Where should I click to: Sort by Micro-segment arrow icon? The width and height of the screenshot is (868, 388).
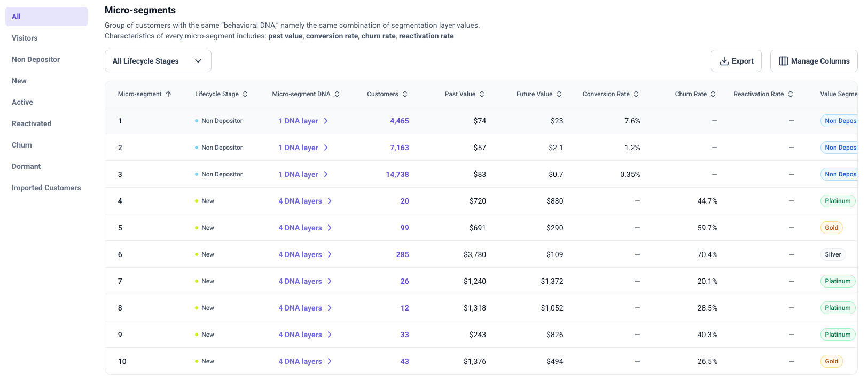point(168,94)
